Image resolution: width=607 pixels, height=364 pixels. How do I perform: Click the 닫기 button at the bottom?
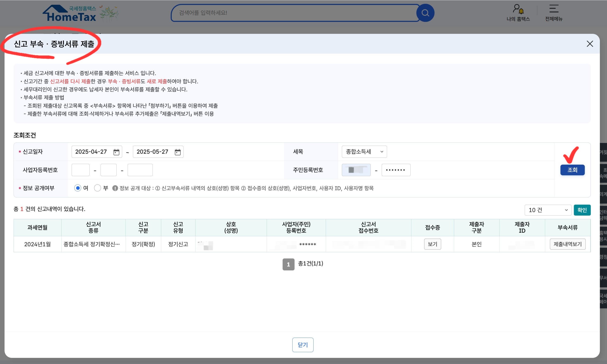pos(302,345)
